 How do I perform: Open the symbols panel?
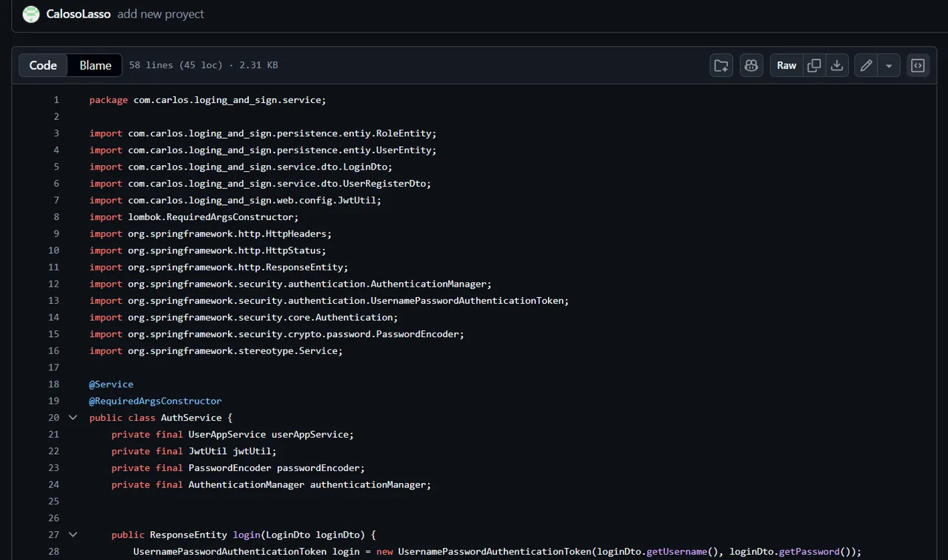(x=918, y=65)
